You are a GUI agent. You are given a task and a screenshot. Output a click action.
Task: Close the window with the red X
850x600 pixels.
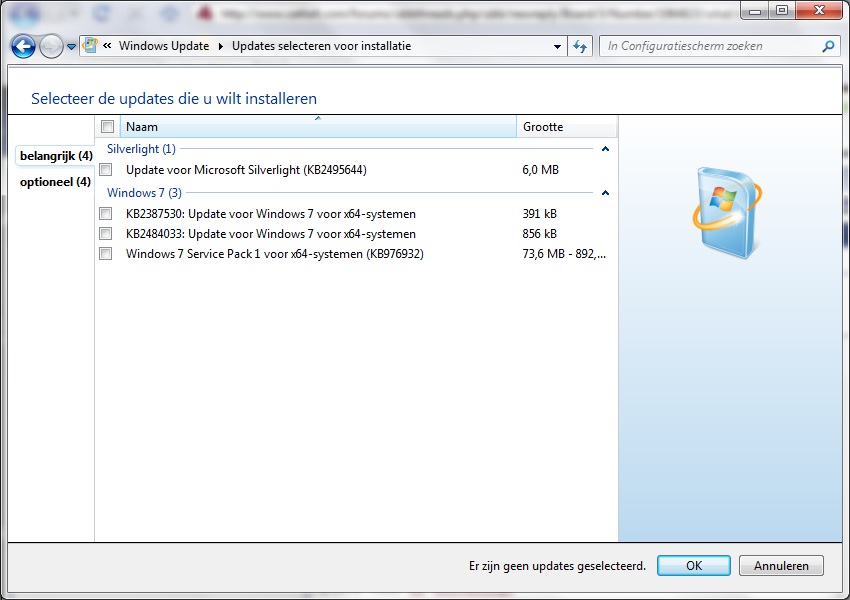(x=819, y=10)
